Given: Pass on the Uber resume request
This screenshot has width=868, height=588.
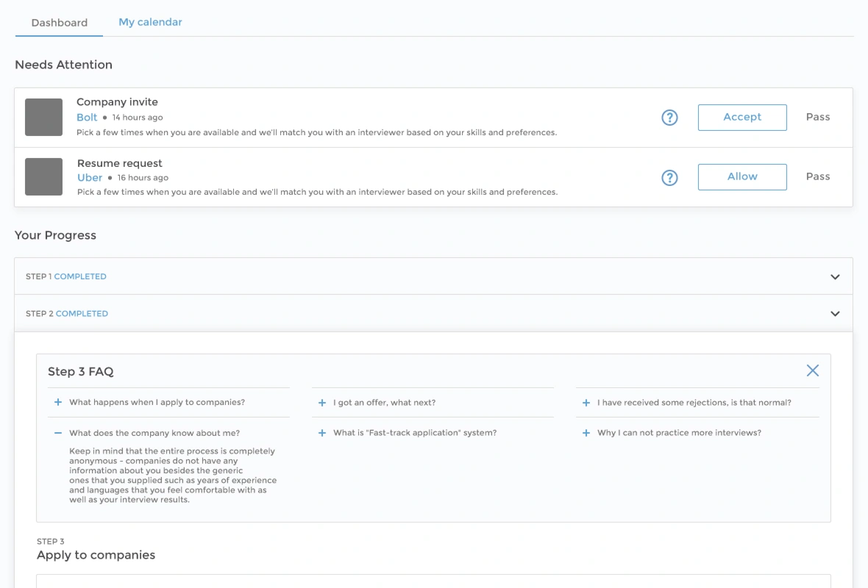Looking at the screenshot, I should coord(818,176).
